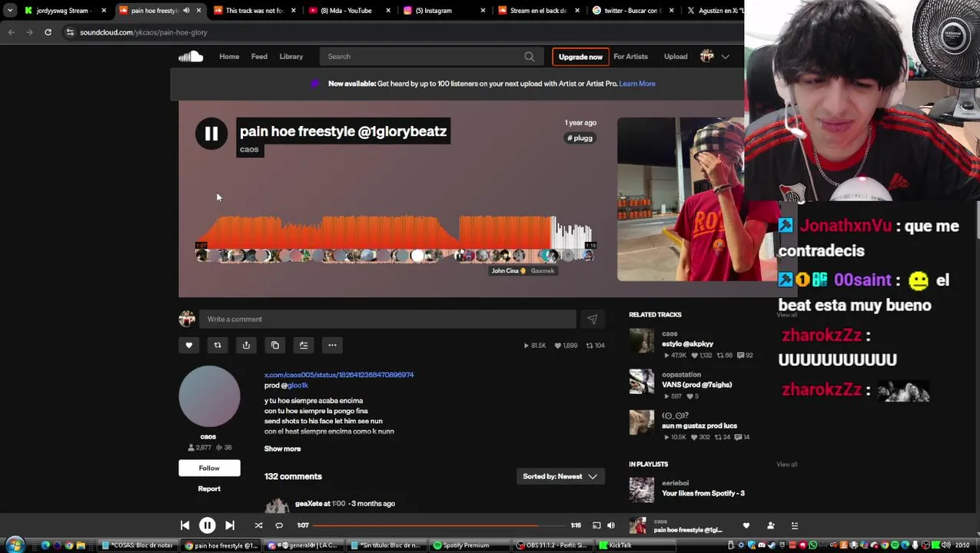Pause the track using the large pause button
This screenshot has width=980, height=553.
211,134
